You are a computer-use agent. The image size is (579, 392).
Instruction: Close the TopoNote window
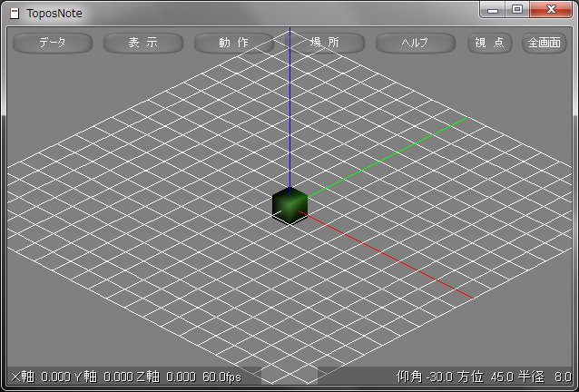tap(551, 10)
